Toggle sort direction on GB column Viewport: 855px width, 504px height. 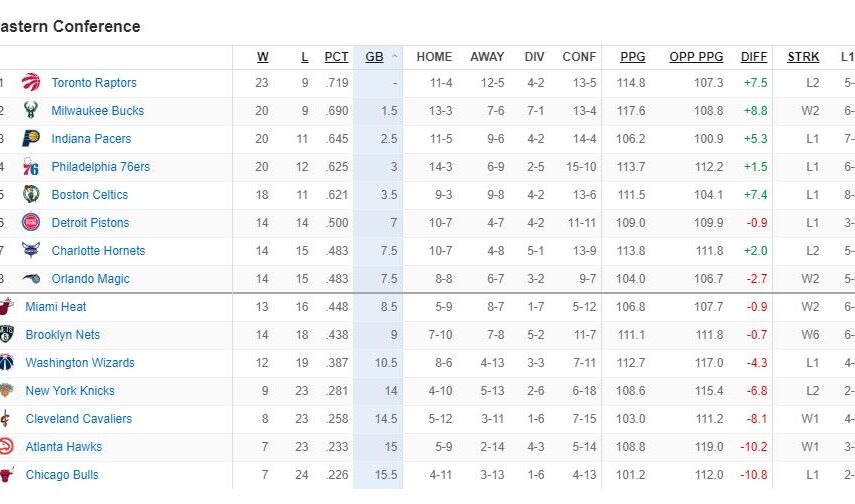[x=377, y=57]
